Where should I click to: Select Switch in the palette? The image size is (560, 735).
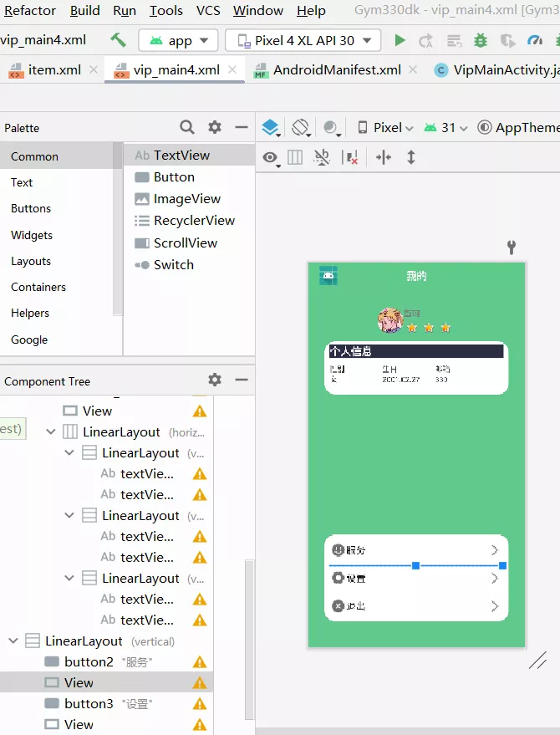pyautogui.click(x=190, y=265)
